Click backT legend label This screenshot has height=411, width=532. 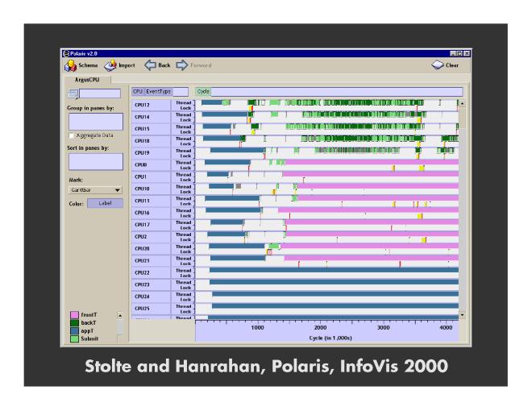click(x=88, y=323)
